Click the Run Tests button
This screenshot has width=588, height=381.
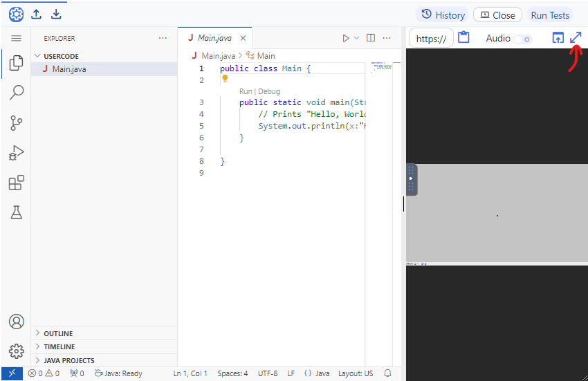pyautogui.click(x=550, y=15)
